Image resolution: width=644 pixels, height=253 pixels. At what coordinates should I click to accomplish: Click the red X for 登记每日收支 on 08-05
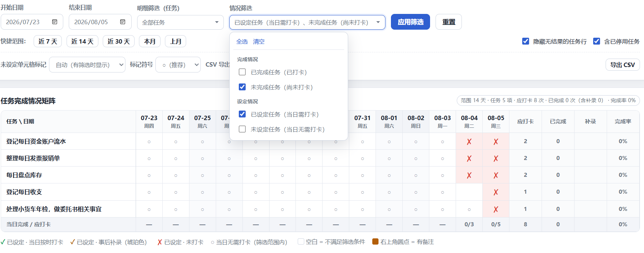(x=496, y=192)
